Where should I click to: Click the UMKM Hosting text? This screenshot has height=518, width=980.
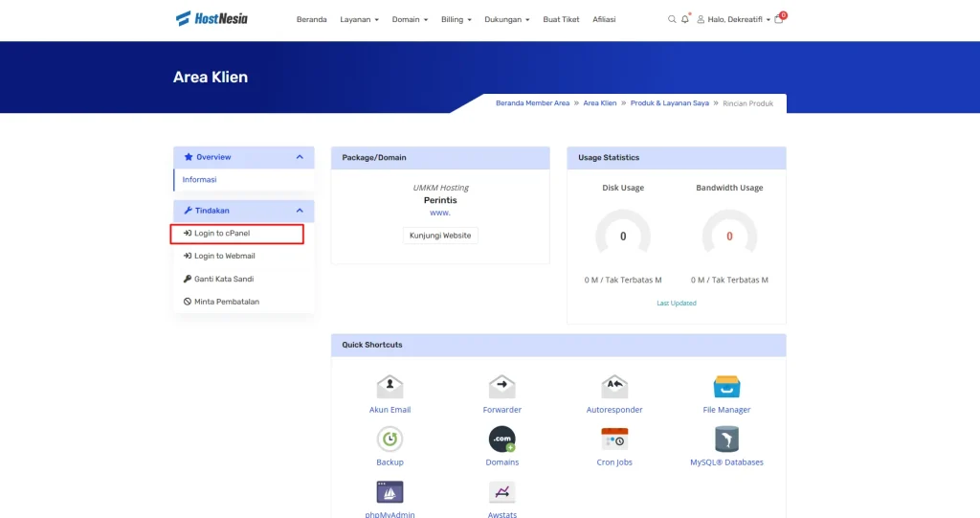pos(440,188)
